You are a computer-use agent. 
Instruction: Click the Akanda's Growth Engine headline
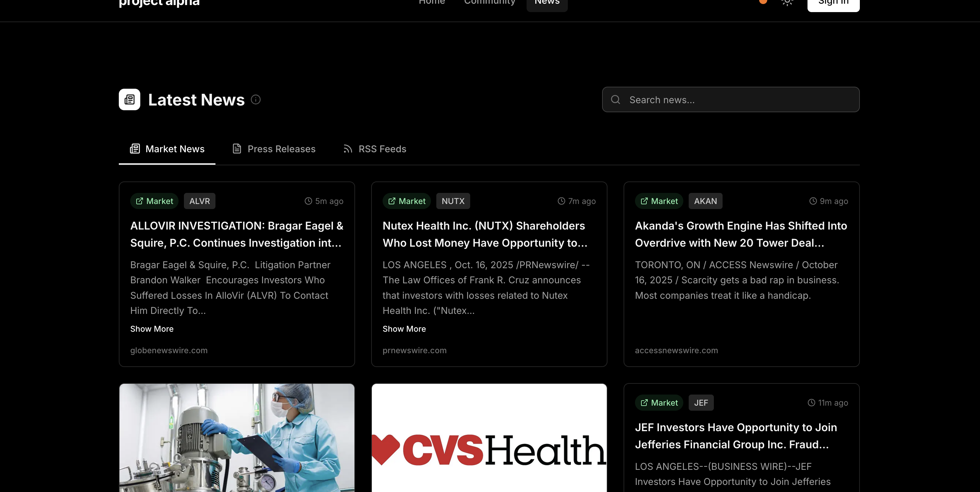(741, 234)
